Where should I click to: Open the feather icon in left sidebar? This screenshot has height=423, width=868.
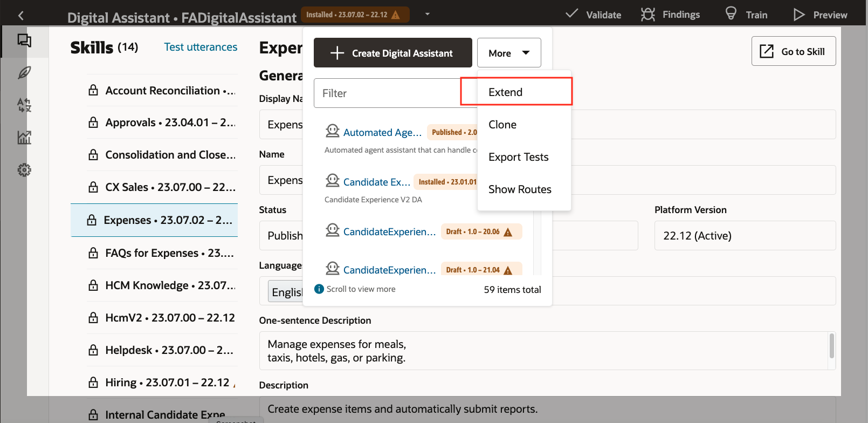[x=24, y=73]
